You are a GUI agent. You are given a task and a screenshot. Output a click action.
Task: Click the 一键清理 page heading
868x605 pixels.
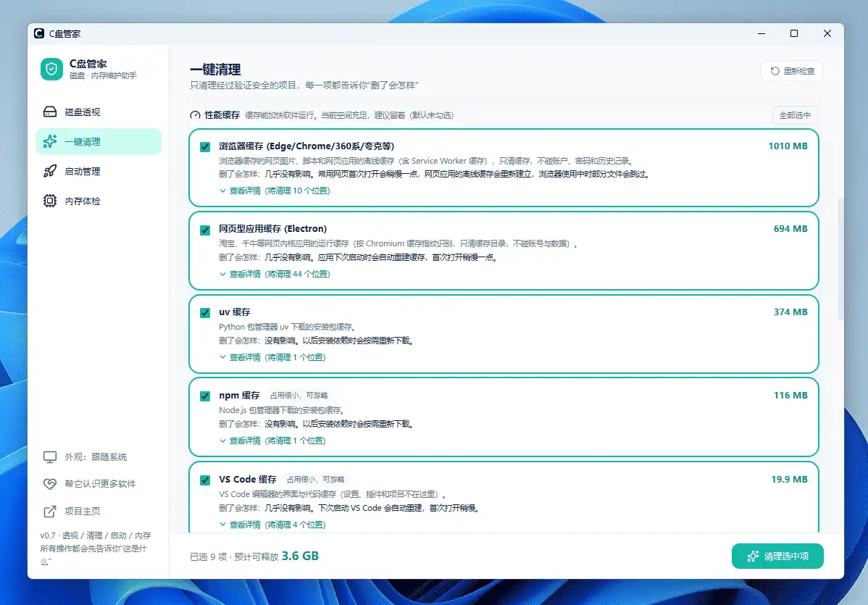point(215,69)
